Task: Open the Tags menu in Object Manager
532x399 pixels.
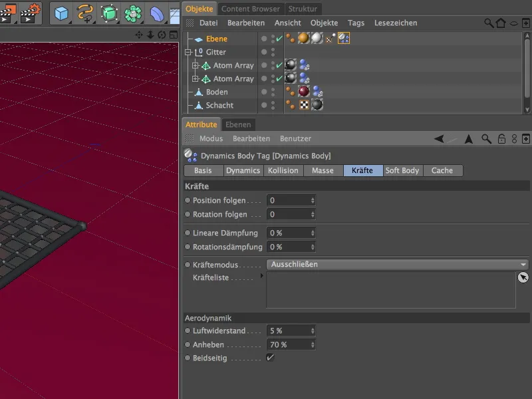Action: pyautogui.click(x=356, y=23)
